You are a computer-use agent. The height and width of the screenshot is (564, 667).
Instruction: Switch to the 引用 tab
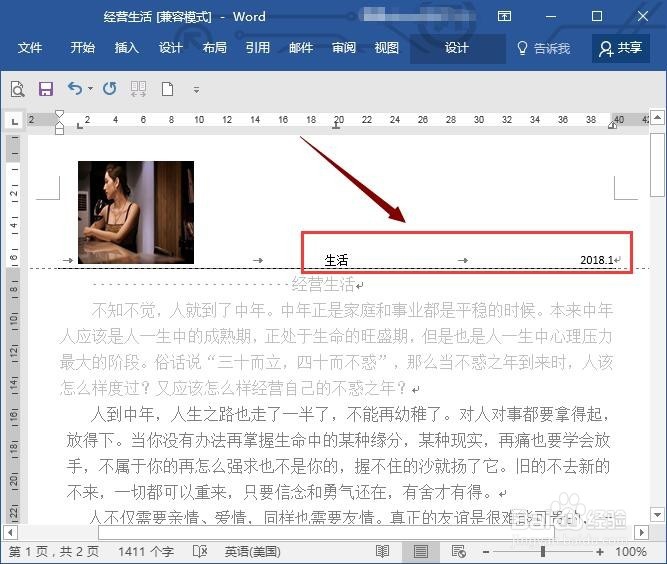pos(258,48)
